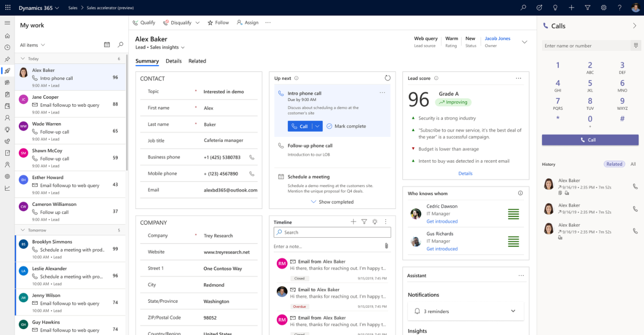This screenshot has height=335, width=644.
Task: Expand the 3 reminders notification
Action: (513, 311)
